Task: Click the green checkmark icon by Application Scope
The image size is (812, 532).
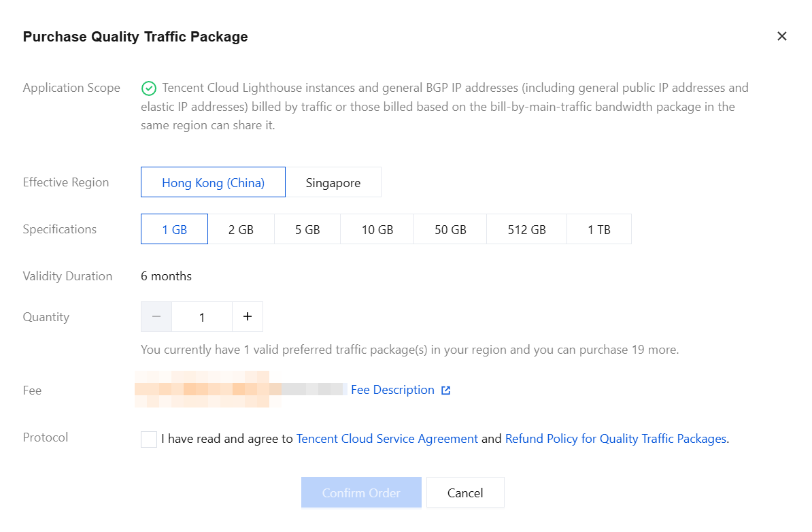Action: [x=149, y=88]
